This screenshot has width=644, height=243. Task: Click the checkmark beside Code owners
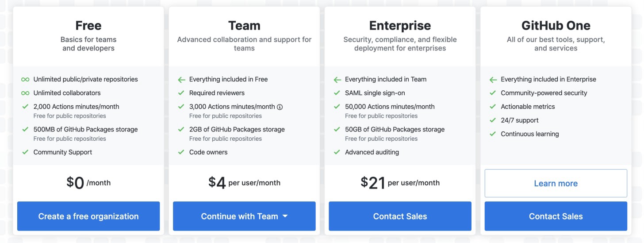181,152
